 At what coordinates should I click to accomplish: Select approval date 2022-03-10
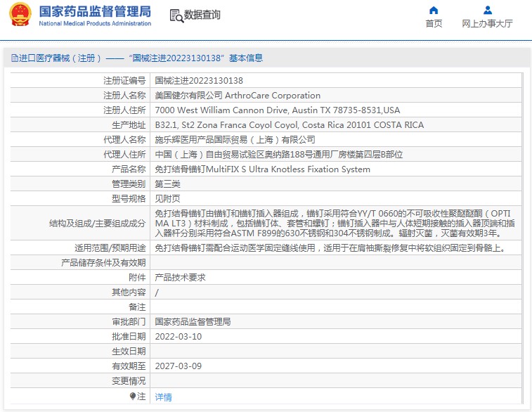click(x=178, y=337)
